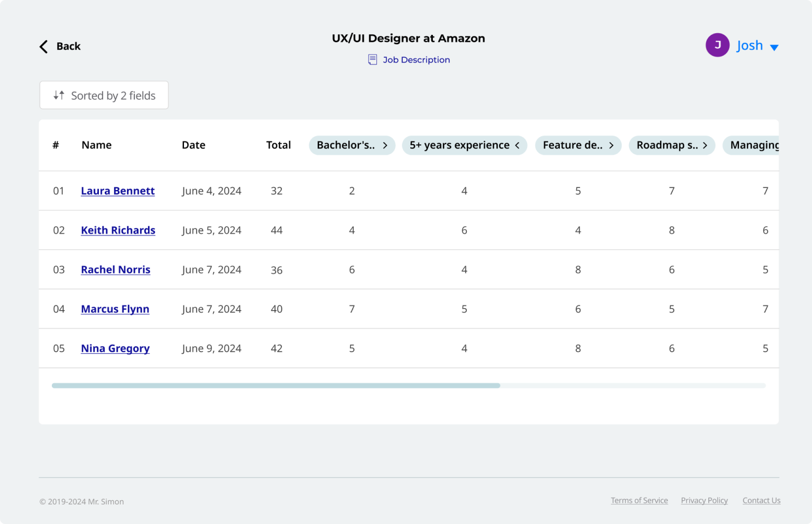
Task: Click total score 40 for Marcus Flynn
Action: 276,309
